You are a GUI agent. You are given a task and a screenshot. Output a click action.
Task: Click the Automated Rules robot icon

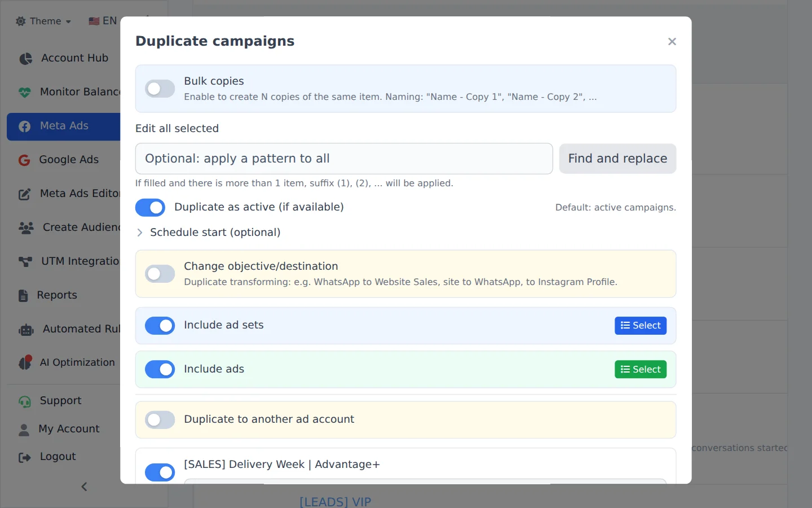[26, 330]
